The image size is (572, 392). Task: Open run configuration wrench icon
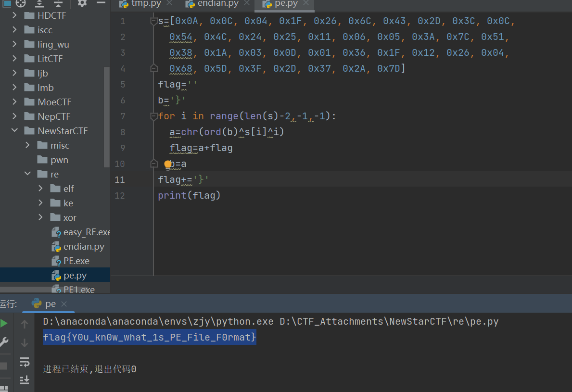point(4,342)
